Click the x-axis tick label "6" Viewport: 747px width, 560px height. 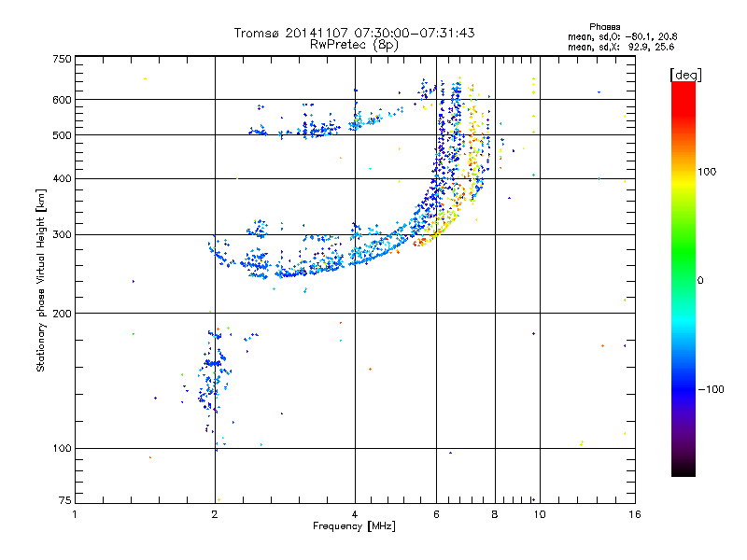pyautogui.click(x=436, y=514)
